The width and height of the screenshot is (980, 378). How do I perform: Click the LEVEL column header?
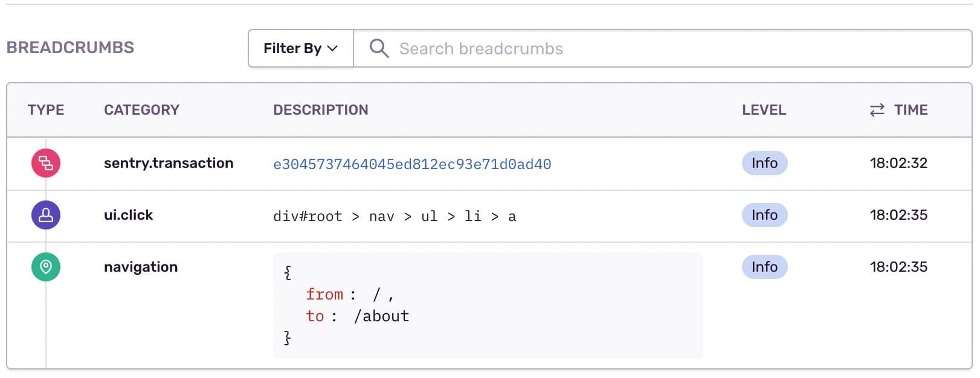764,110
